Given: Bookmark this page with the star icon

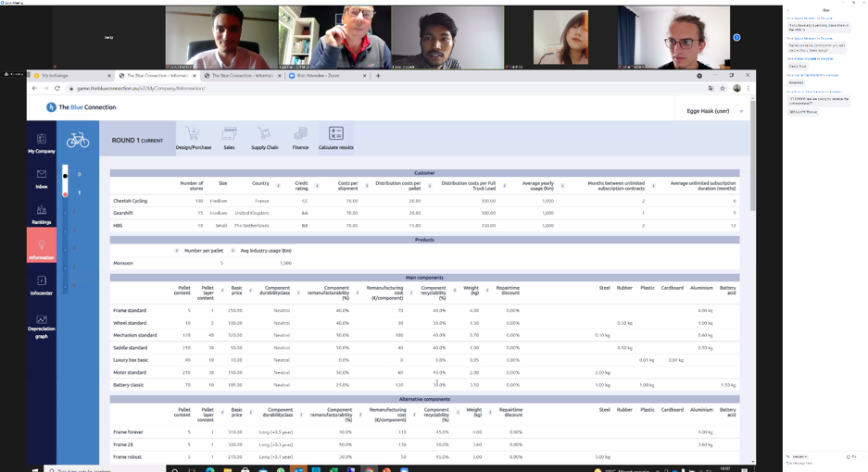Looking at the screenshot, I should pyautogui.click(x=723, y=88).
